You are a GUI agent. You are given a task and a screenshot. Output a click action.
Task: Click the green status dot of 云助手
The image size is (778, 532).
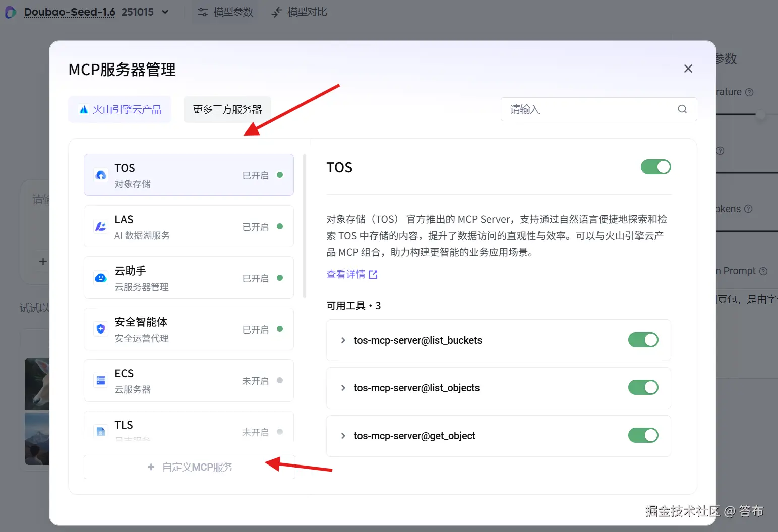(x=280, y=278)
